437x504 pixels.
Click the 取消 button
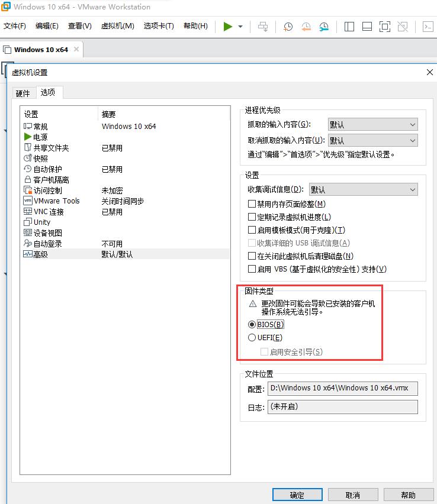coord(353,495)
